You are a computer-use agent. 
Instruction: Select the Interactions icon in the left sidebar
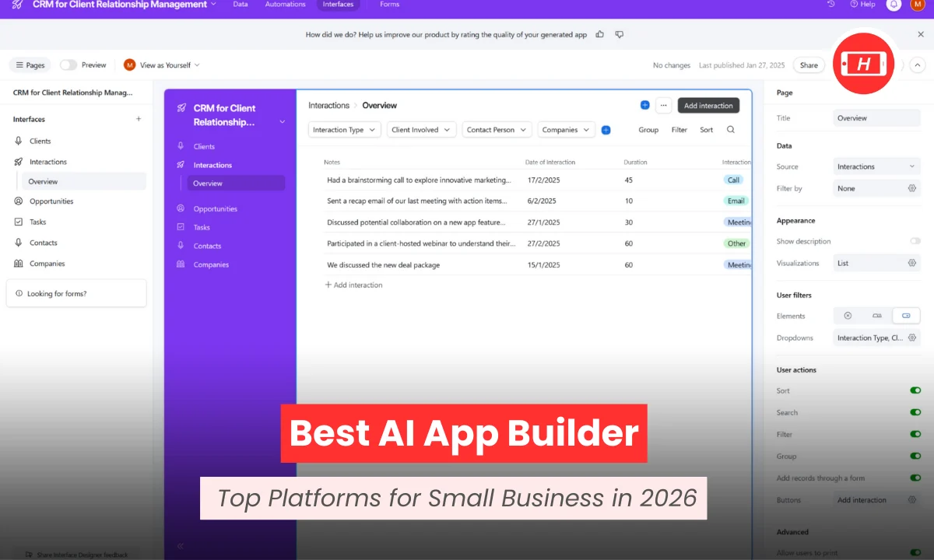pos(18,161)
